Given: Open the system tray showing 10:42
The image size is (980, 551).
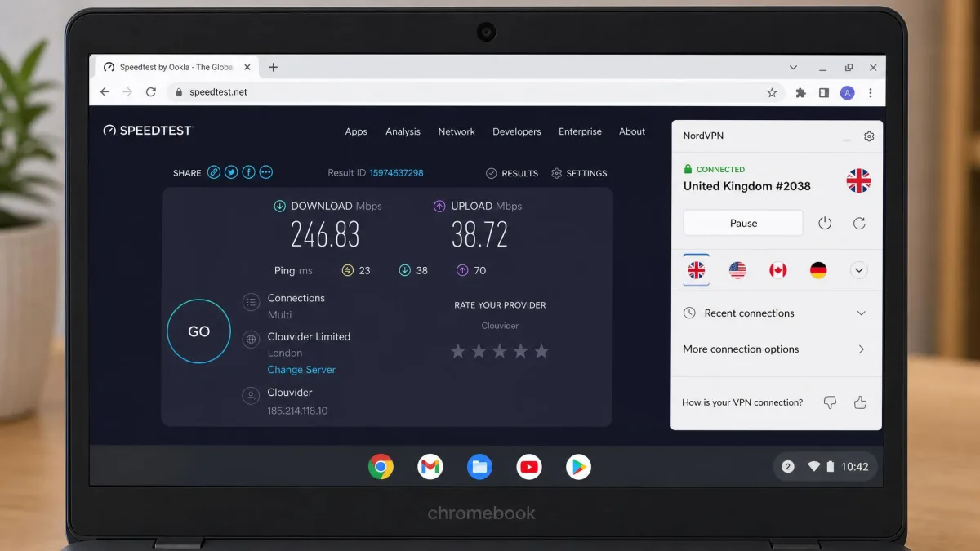Looking at the screenshot, I should tap(825, 467).
